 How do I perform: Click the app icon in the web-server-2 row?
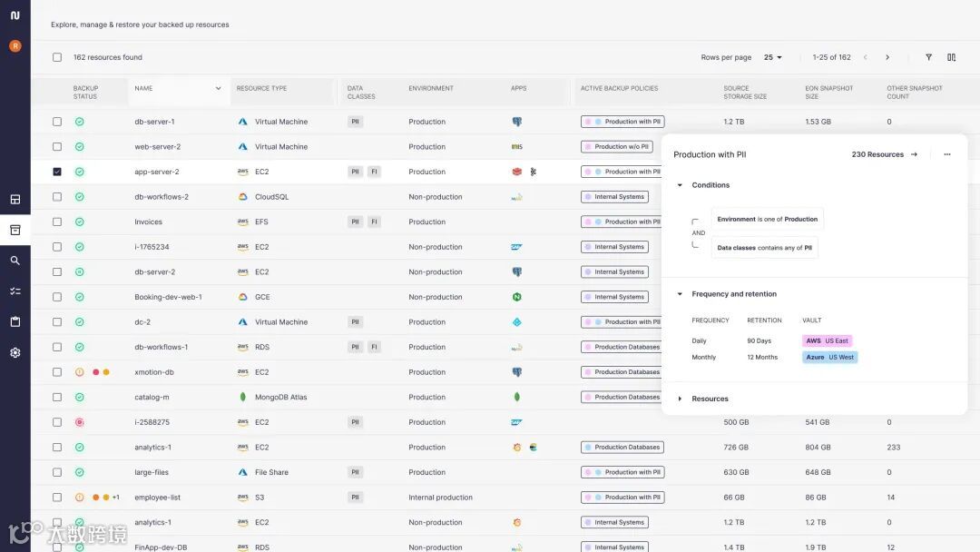(517, 147)
